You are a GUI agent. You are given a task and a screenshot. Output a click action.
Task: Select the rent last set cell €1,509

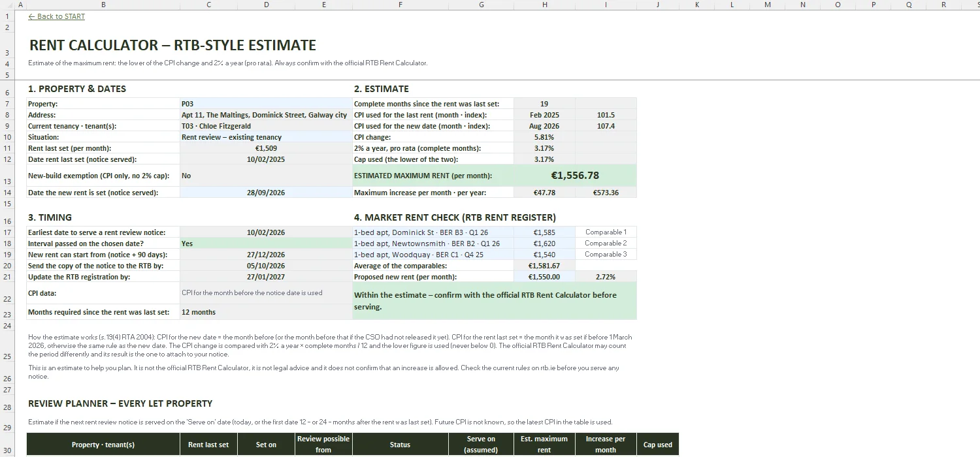coord(266,148)
